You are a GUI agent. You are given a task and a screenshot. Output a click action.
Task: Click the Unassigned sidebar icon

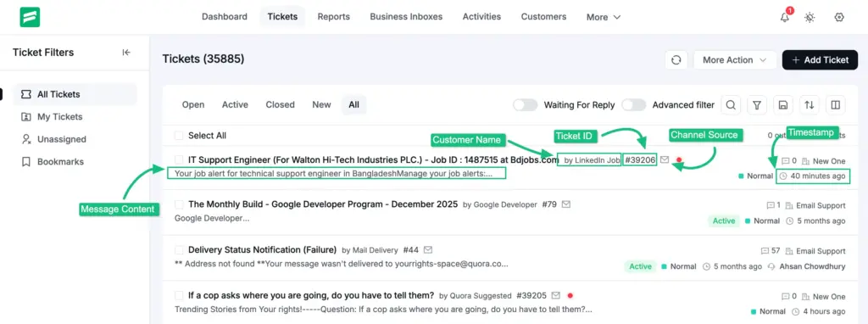tap(25, 139)
